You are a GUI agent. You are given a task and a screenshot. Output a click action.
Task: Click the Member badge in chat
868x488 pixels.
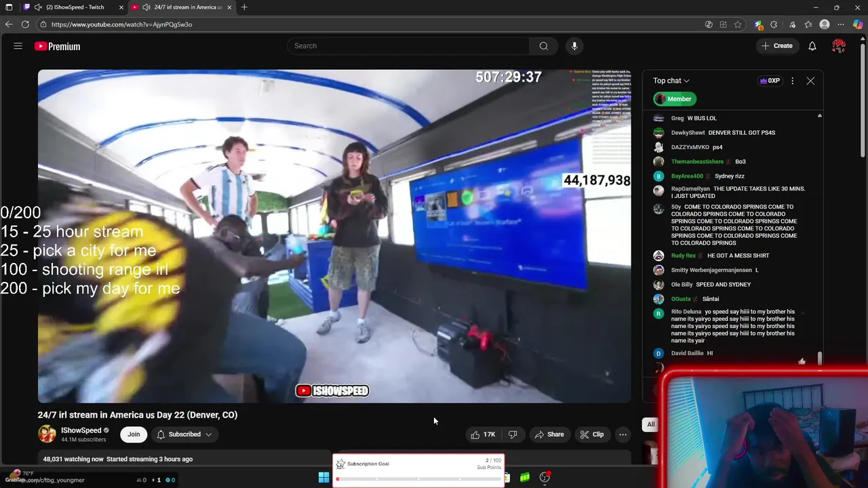tap(675, 99)
